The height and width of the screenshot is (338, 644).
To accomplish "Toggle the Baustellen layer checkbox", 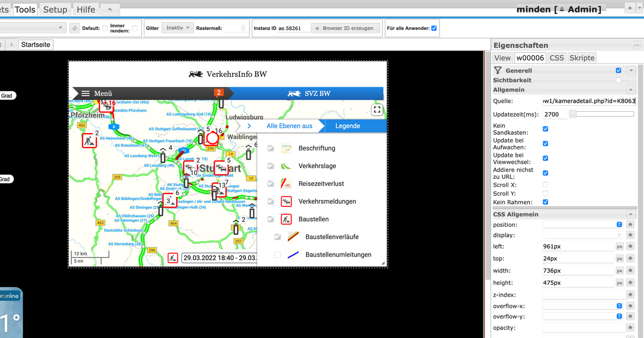I will click(x=271, y=219).
